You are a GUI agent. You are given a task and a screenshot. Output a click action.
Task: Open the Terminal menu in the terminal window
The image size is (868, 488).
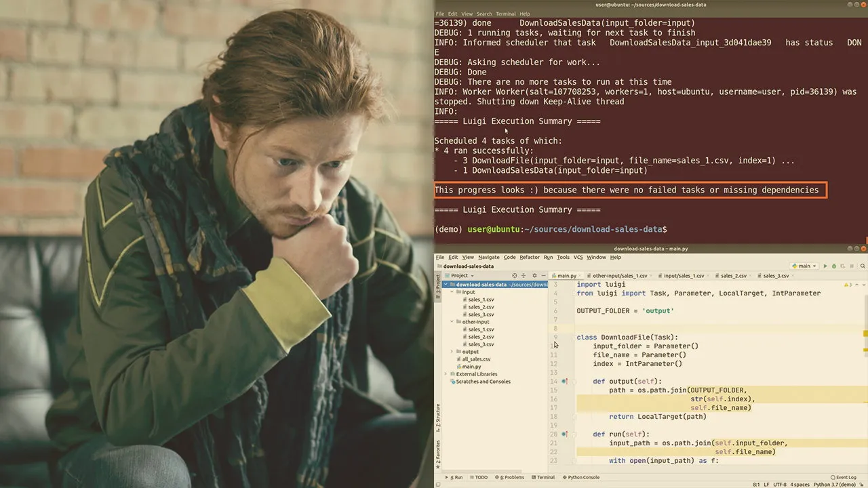[506, 14]
